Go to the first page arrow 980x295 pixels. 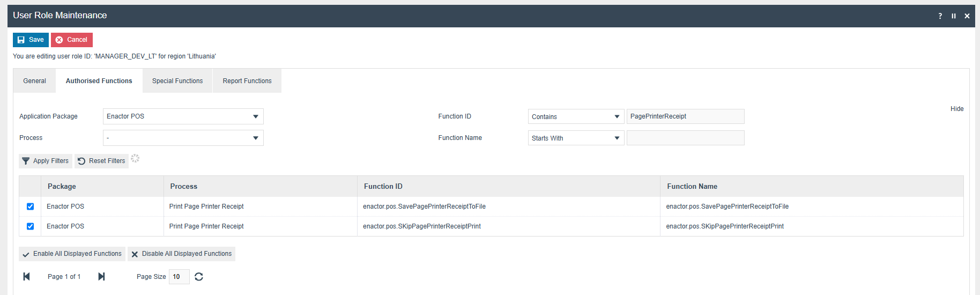(x=26, y=276)
